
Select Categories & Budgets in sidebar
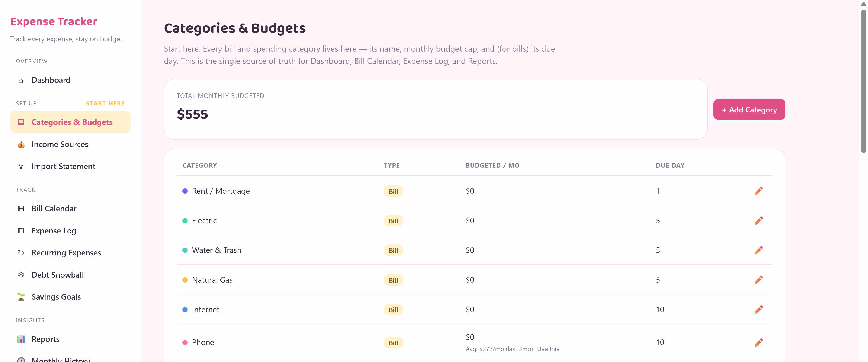tap(71, 122)
